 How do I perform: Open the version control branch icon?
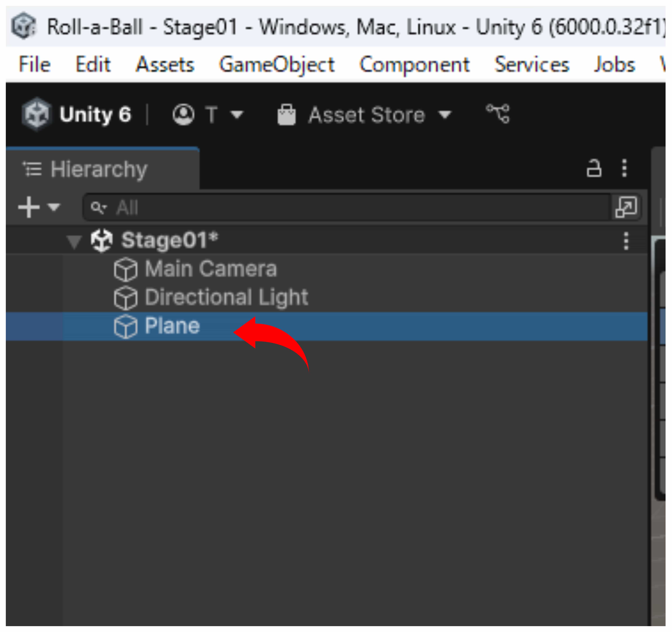click(498, 114)
